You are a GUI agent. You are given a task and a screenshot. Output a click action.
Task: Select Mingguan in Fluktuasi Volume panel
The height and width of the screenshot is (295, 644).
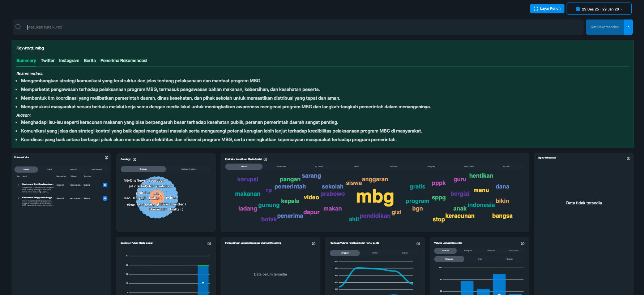point(345,253)
